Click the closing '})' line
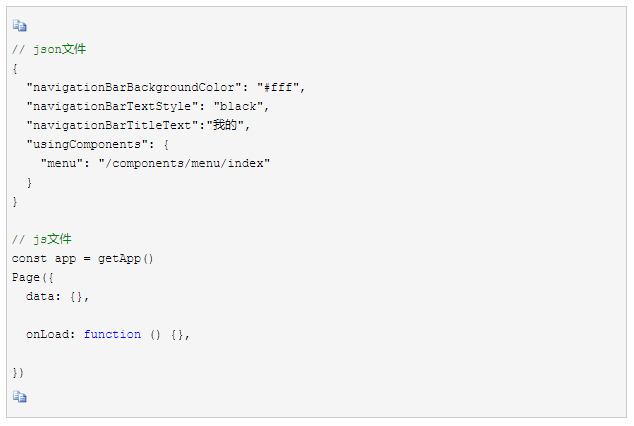Screen dimensions: 634x426 [18, 372]
